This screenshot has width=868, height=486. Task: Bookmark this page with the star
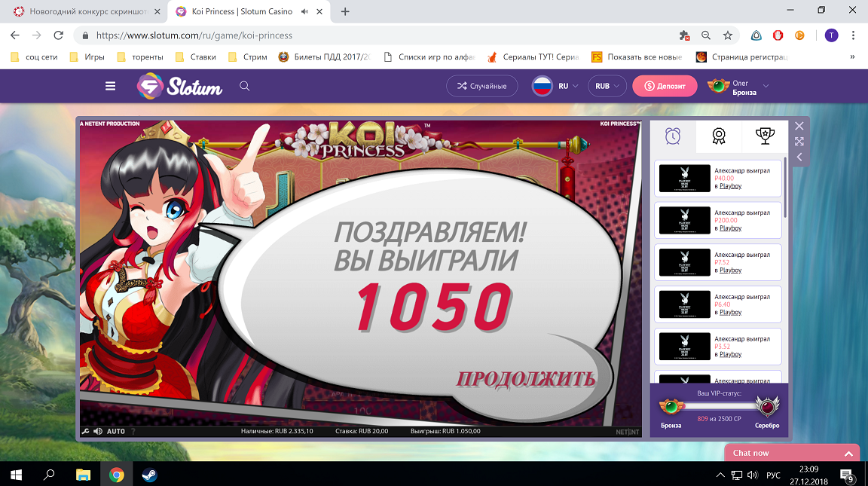[727, 35]
